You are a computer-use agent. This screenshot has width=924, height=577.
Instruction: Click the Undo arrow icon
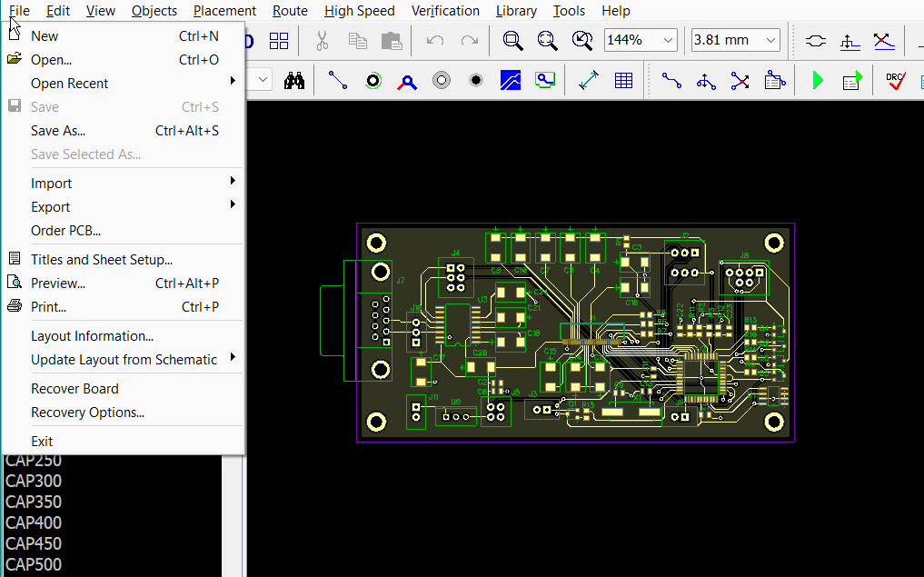point(435,41)
